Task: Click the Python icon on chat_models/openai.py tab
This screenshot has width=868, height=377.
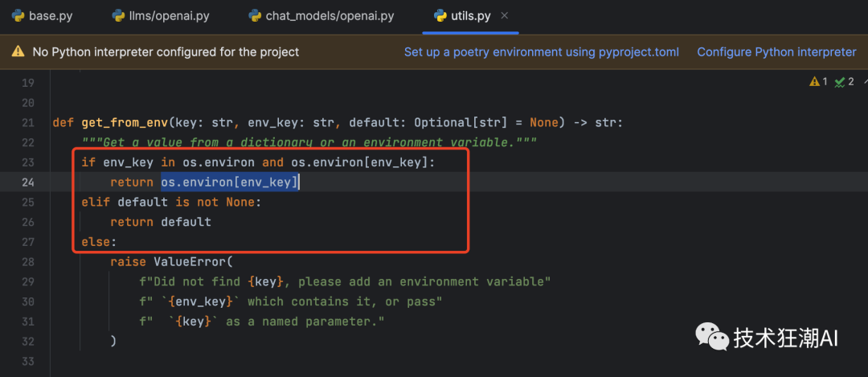Action: coord(254,15)
